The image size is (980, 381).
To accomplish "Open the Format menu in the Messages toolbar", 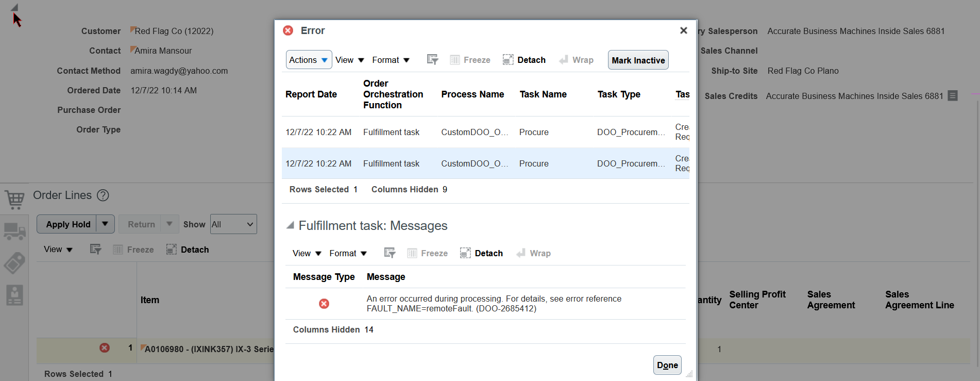I will 348,253.
